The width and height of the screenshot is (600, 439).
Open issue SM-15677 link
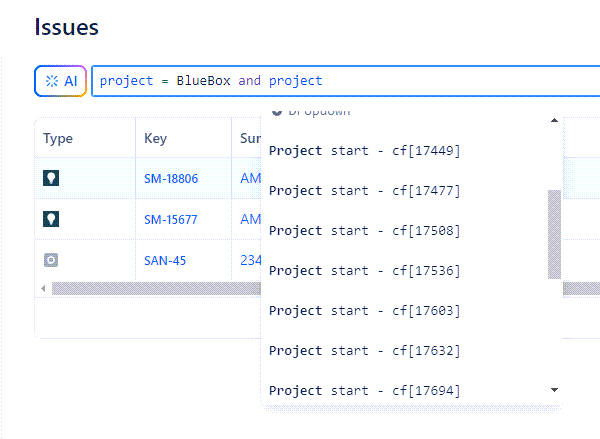(x=171, y=220)
